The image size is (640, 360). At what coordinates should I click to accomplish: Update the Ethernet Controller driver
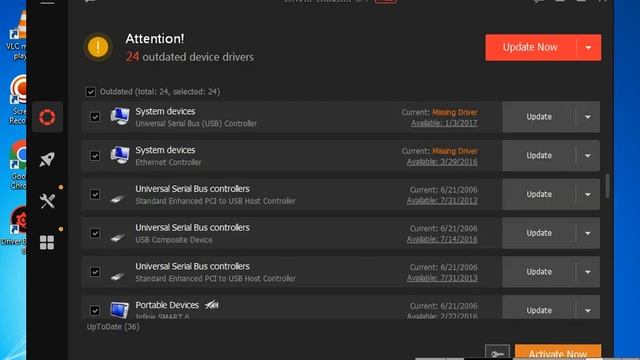point(539,156)
